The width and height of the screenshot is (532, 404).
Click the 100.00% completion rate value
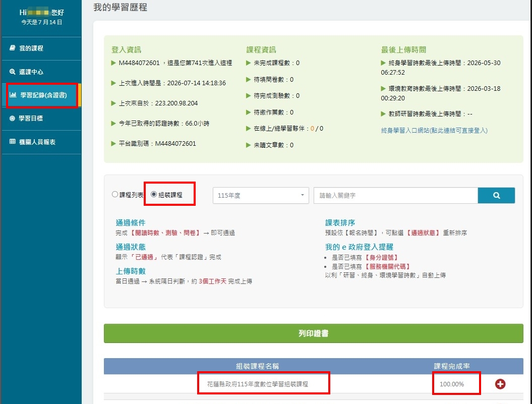(x=452, y=384)
